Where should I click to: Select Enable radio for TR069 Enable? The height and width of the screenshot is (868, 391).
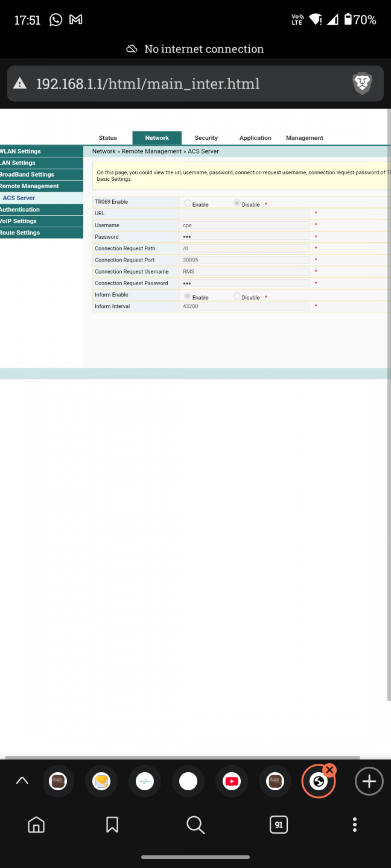(x=188, y=204)
